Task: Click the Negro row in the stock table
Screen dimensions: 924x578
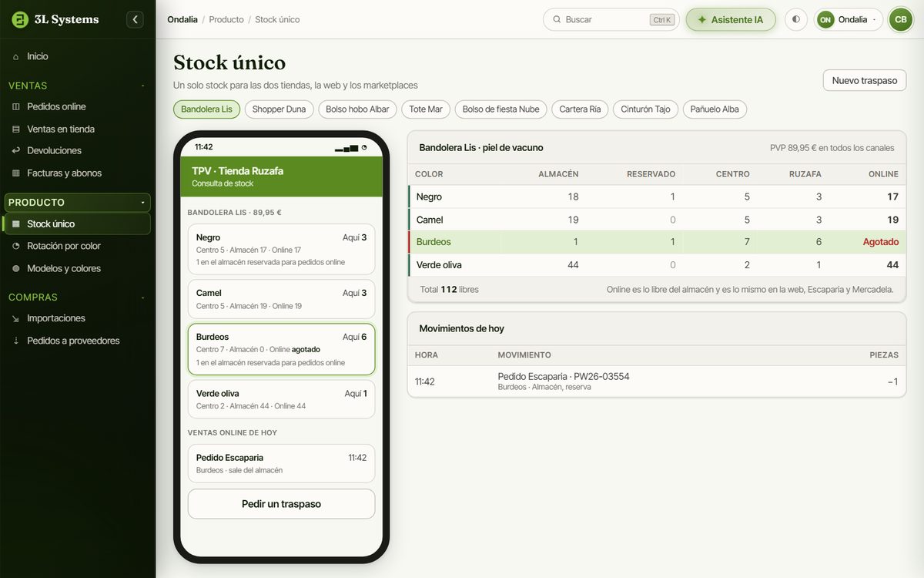Action: pos(657,197)
